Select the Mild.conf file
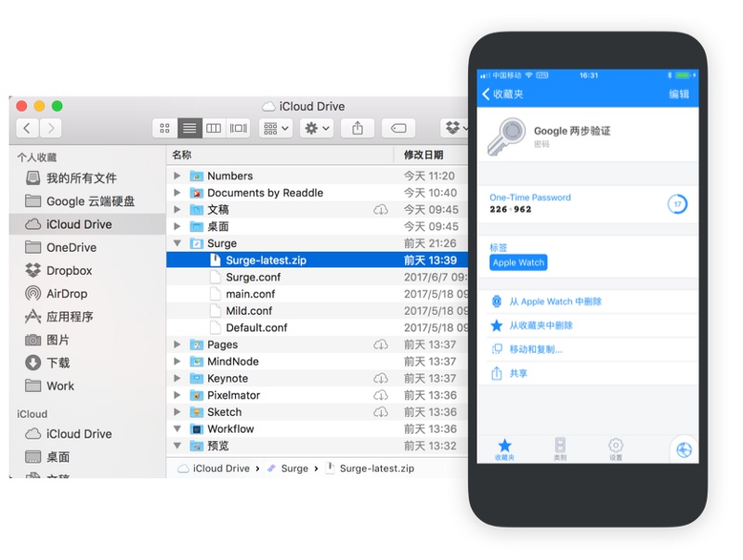 pos(318,311)
